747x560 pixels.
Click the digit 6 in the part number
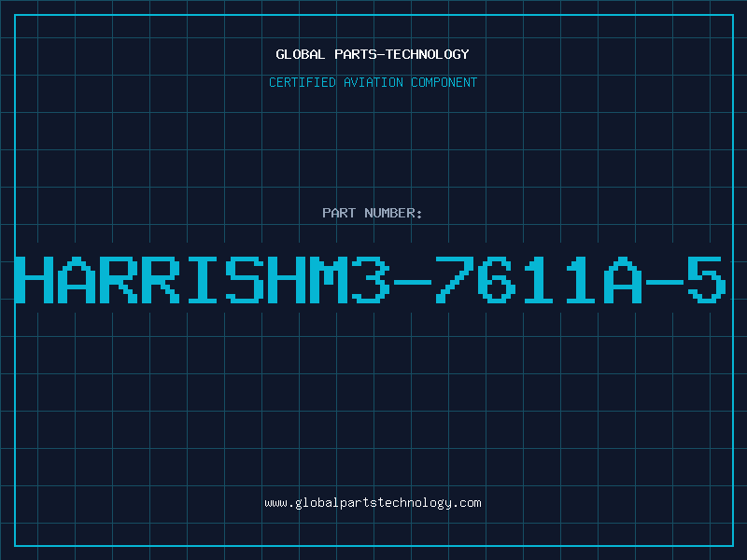[x=497, y=280]
